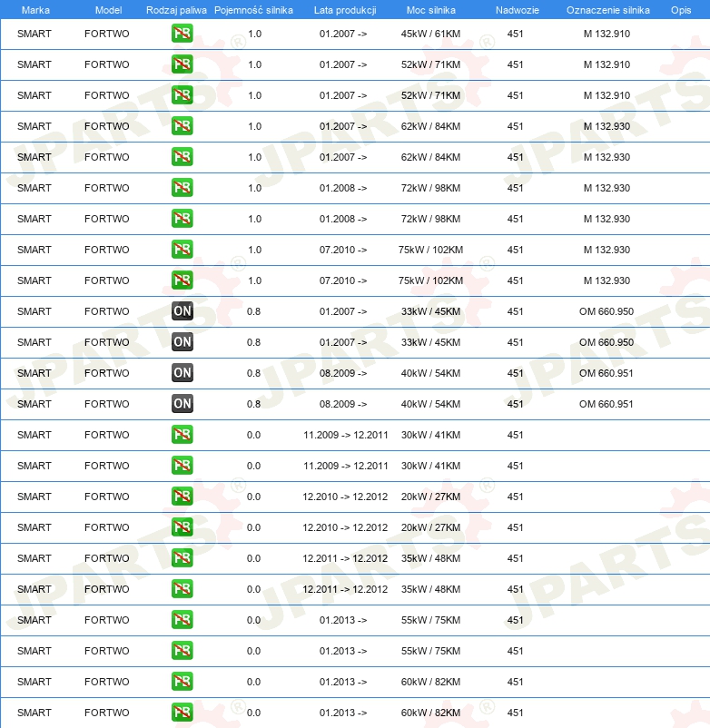Click the Oznaczenie silnika column header
Image resolution: width=710 pixels, height=728 pixels.
(607, 10)
